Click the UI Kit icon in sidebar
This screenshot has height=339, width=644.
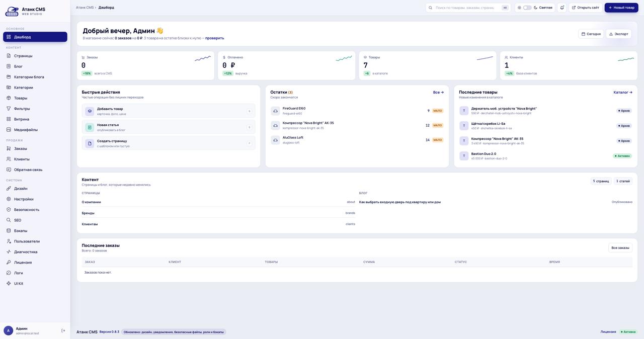click(x=9, y=284)
